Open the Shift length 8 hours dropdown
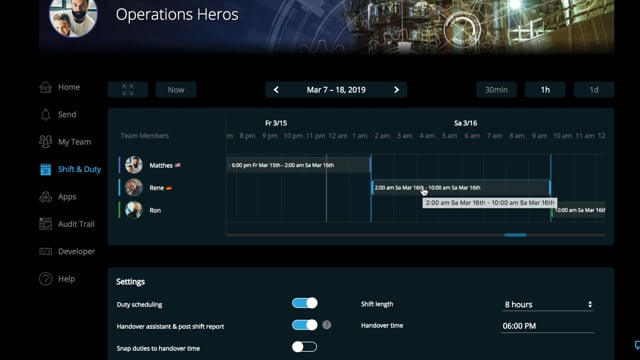Image resolution: width=640 pixels, height=360 pixels. coord(547,304)
